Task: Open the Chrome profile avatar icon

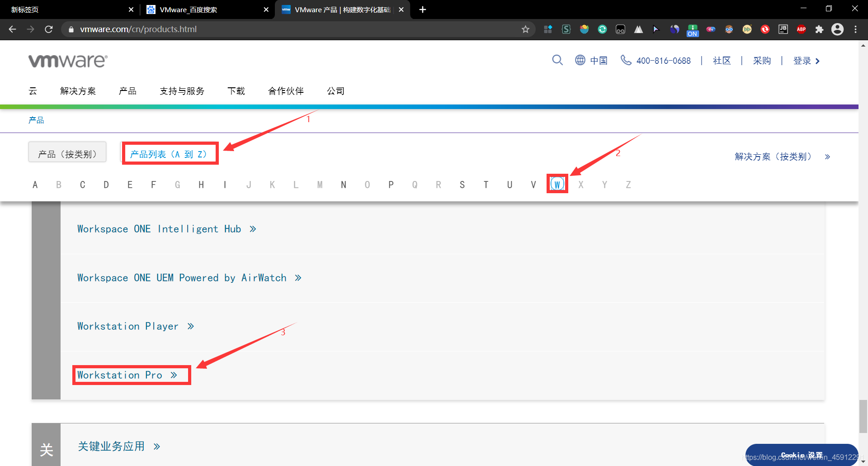Action: [837, 29]
